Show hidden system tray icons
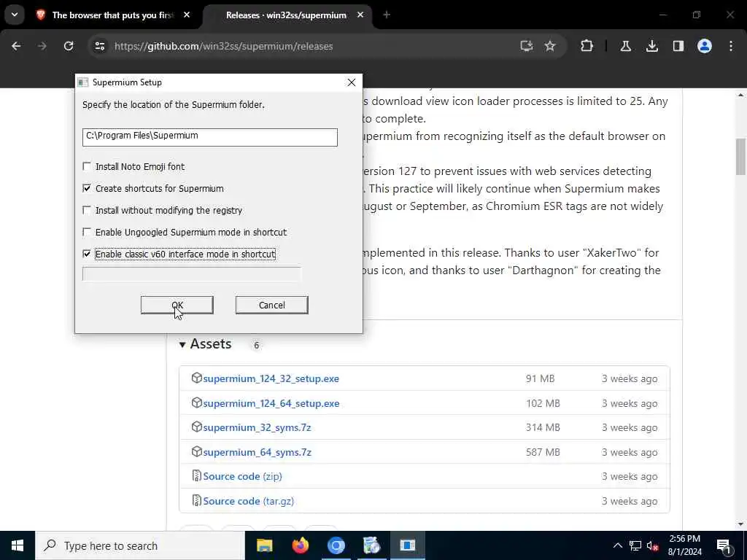 click(617, 545)
